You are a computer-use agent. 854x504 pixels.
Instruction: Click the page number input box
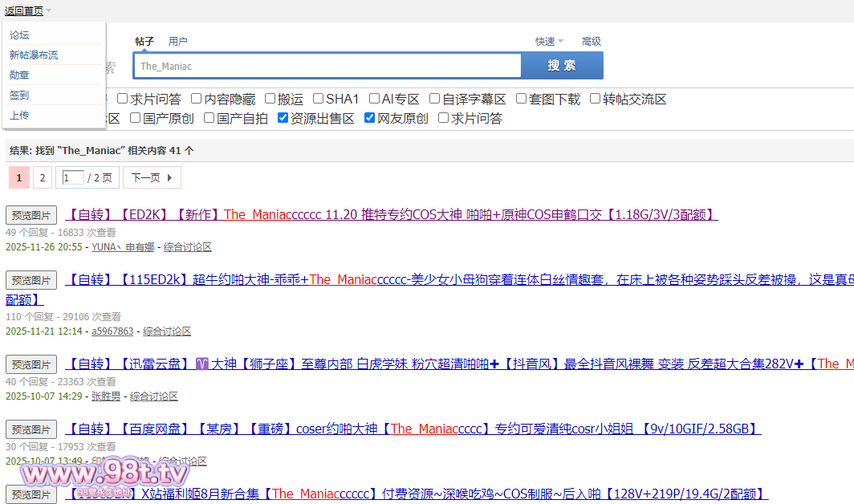point(73,177)
